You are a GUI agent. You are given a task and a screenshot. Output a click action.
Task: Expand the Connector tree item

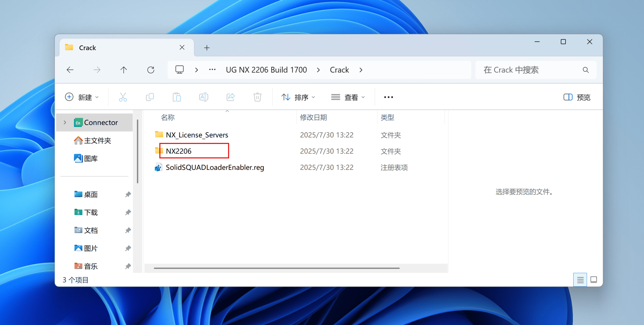(65, 122)
